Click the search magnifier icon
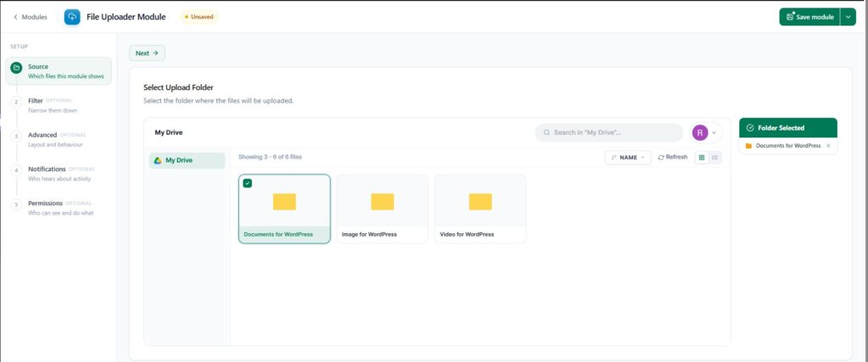The image size is (868, 362). pos(547,133)
